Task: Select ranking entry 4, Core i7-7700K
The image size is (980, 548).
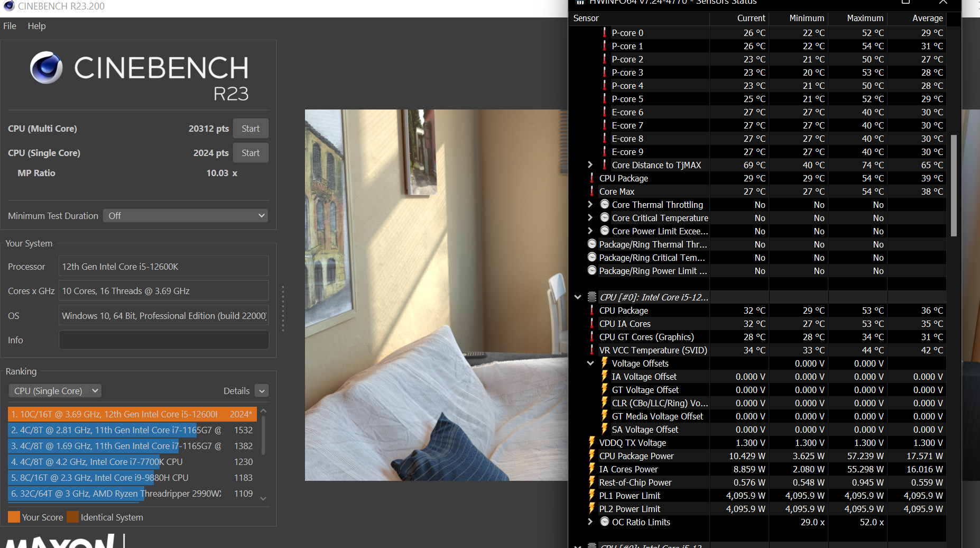Action: (x=132, y=462)
